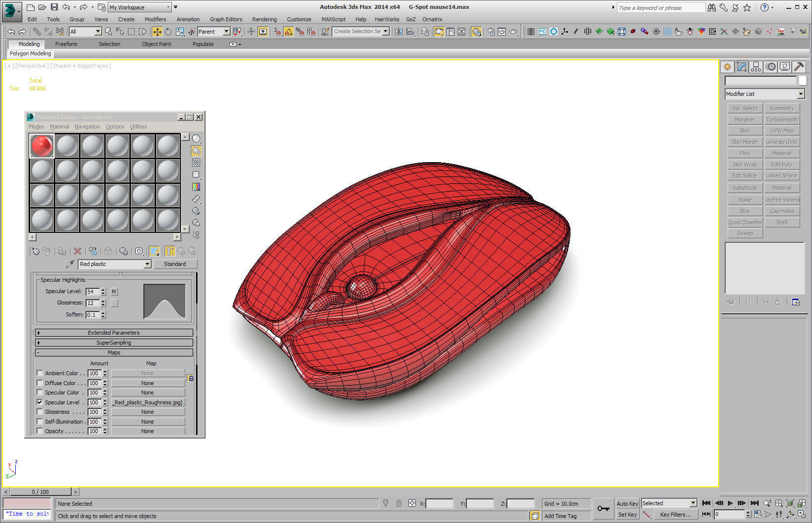This screenshot has width=812, height=523.
Task: Collapse the Maps rollout
Action: coord(114,352)
